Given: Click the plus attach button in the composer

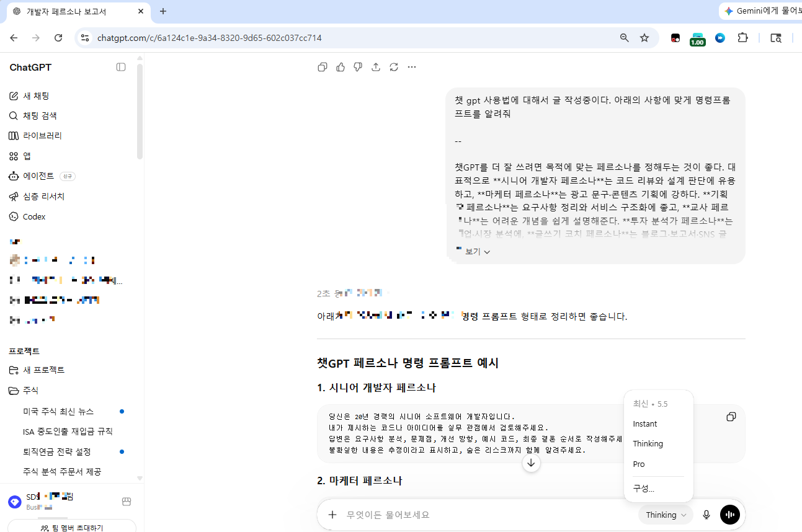Looking at the screenshot, I should pyautogui.click(x=332, y=515).
